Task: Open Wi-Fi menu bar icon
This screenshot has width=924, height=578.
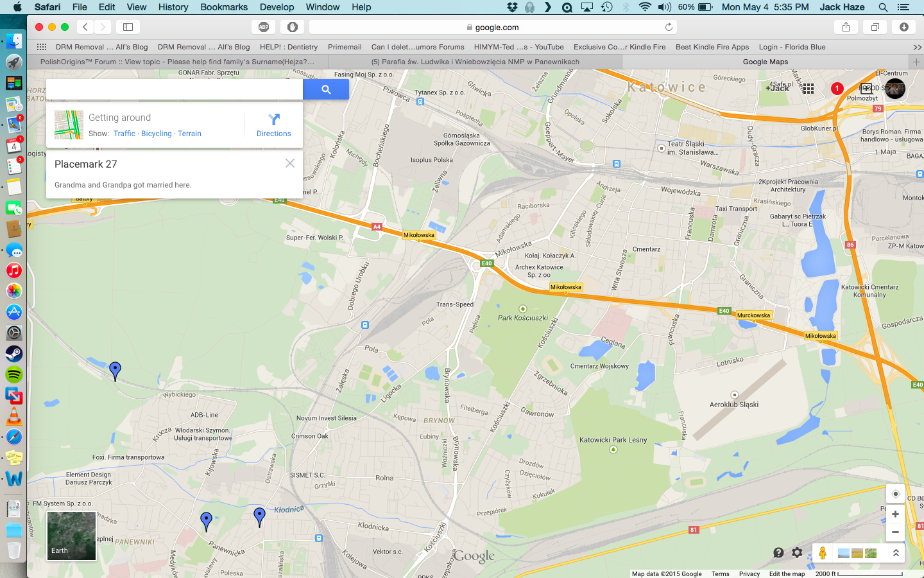Action: pos(645,7)
